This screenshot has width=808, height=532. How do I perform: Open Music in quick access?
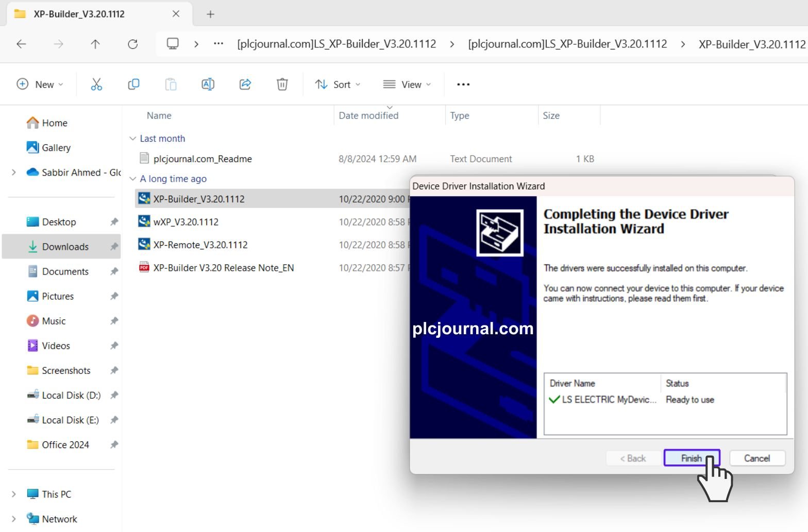tap(54, 321)
